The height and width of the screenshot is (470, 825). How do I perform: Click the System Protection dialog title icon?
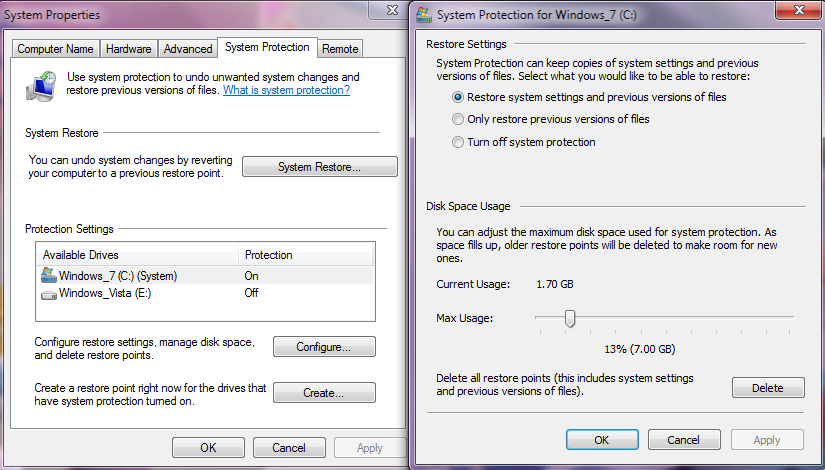[424, 14]
